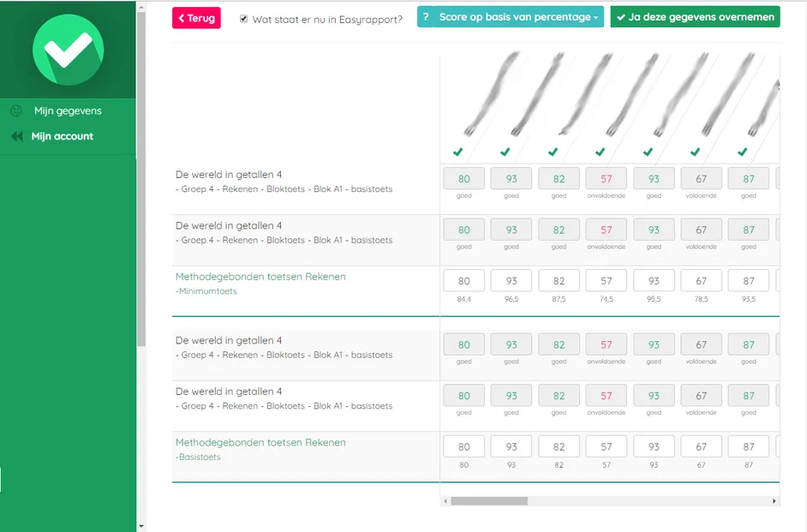Click the value 87,5 in the Minimumtoets row
Screen dimensions: 807x532
(x=559, y=299)
